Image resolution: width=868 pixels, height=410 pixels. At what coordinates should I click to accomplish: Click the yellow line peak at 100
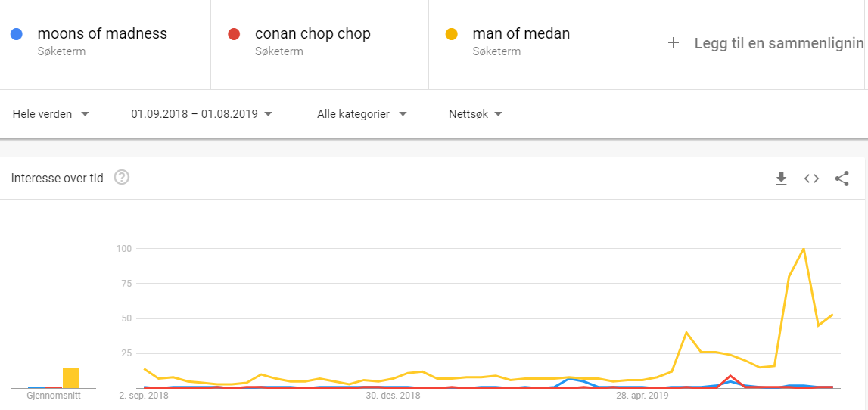803,248
